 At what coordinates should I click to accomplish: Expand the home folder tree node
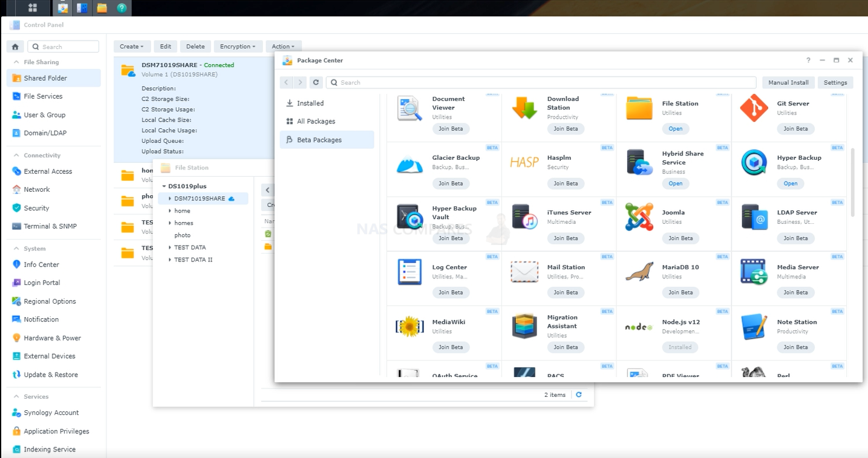point(170,211)
